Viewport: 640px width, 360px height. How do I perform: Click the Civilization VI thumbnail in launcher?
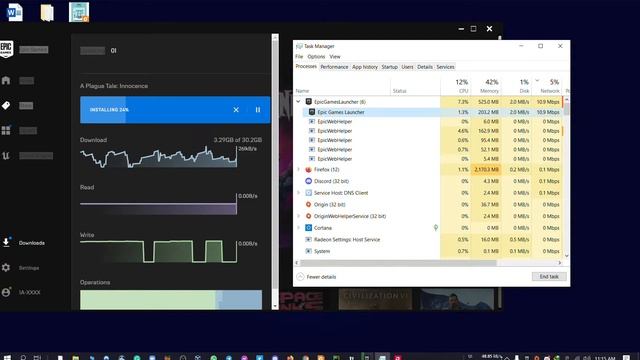376,300
